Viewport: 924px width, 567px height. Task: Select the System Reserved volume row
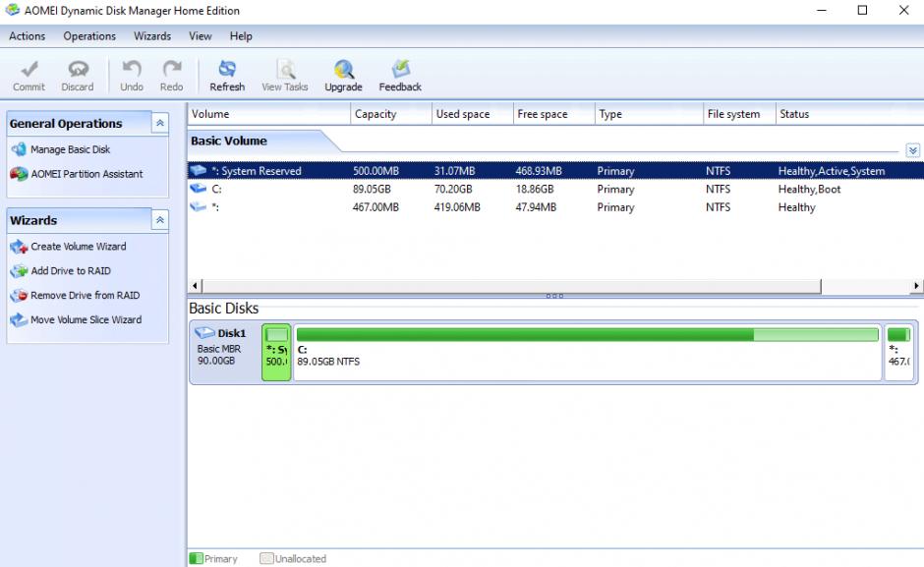[x=555, y=170]
